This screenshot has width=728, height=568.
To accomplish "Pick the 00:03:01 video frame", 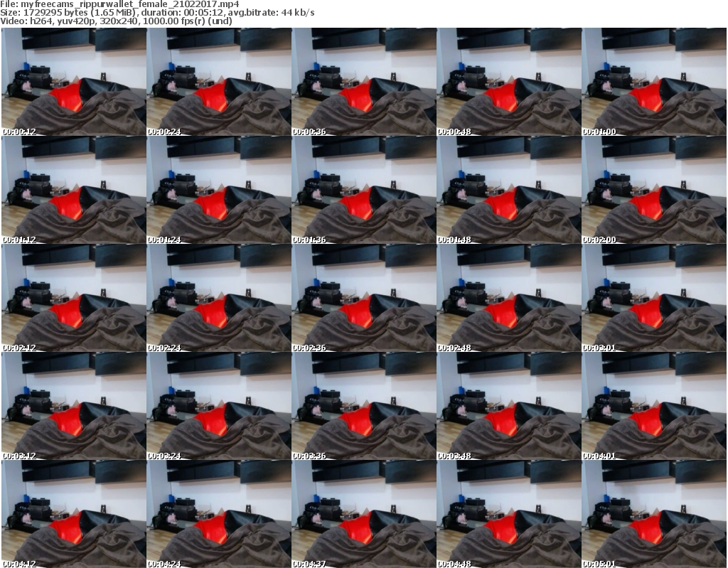I will click(x=654, y=298).
